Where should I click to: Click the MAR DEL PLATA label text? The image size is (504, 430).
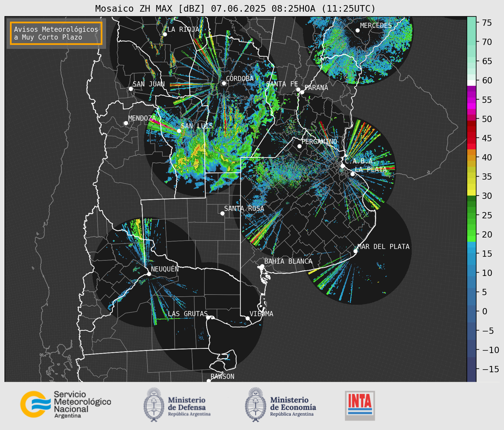point(383,247)
